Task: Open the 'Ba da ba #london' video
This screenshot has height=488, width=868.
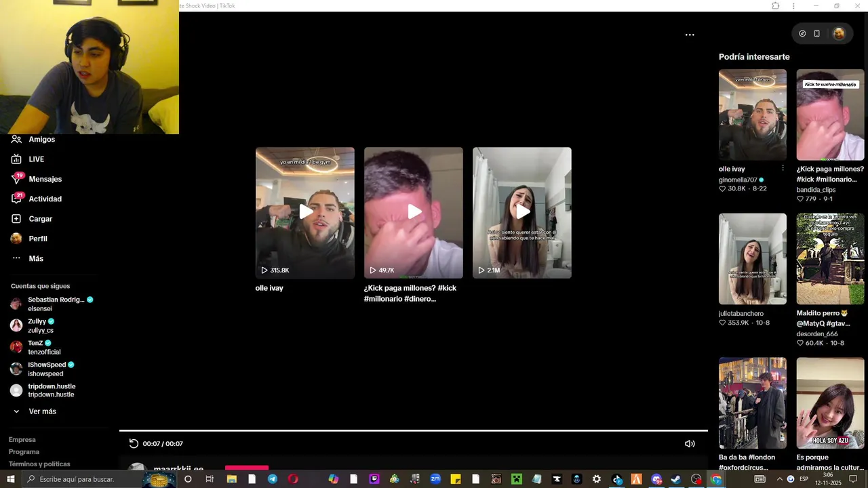Action: [753, 403]
